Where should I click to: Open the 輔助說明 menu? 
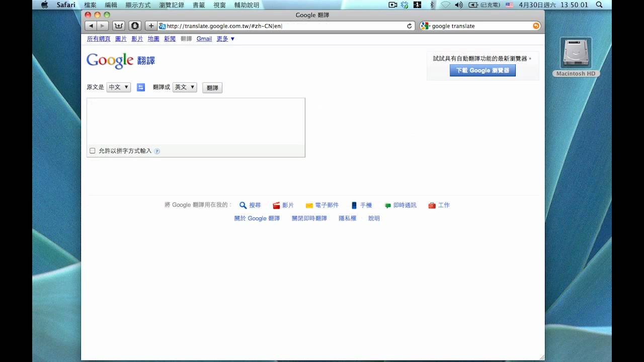click(247, 5)
